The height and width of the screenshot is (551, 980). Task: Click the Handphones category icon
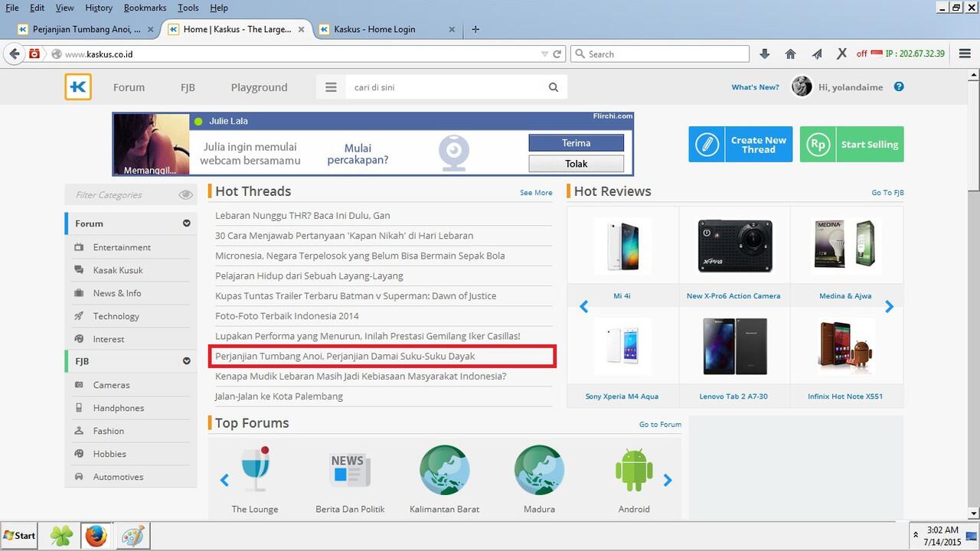pyautogui.click(x=79, y=408)
